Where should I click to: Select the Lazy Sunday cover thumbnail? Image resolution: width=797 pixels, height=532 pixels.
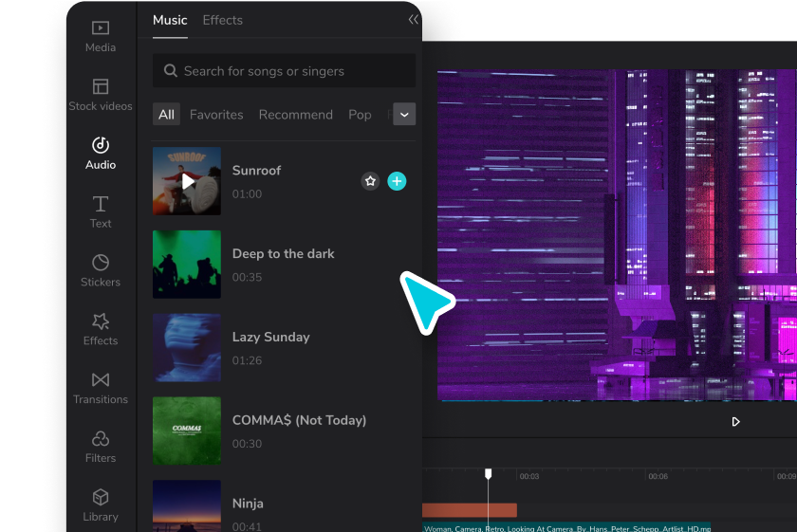[x=187, y=347]
